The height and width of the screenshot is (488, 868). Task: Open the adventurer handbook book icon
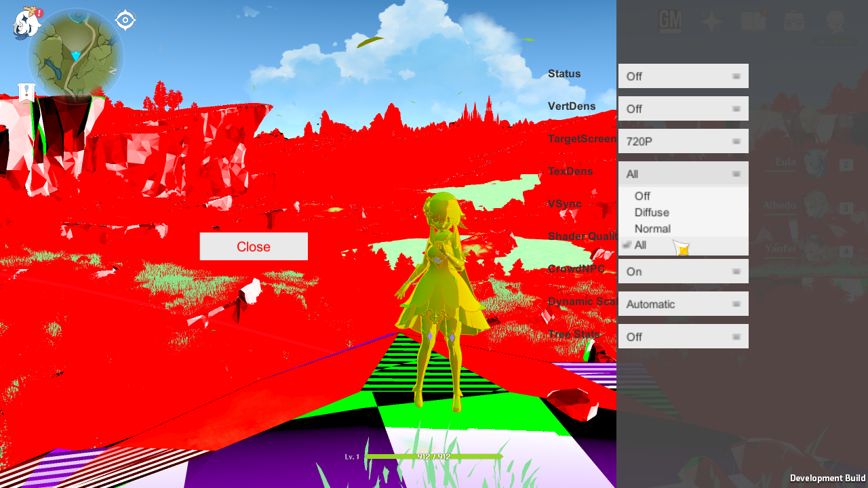(x=753, y=22)
